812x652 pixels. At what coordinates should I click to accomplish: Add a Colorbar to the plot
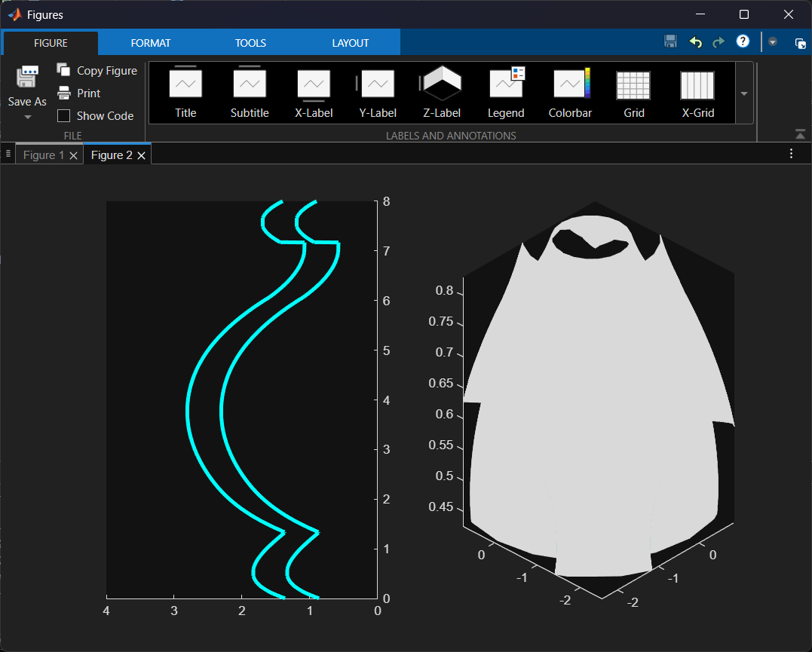coord(570,93)
